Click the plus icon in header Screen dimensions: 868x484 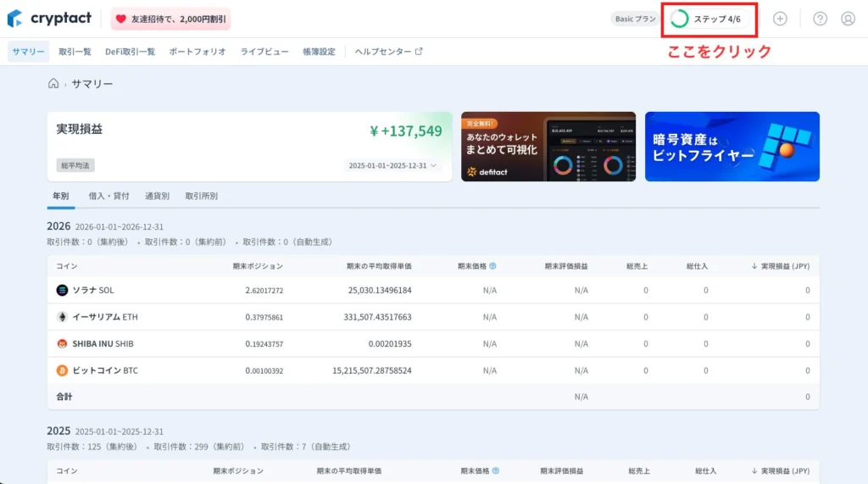point(780,19)
